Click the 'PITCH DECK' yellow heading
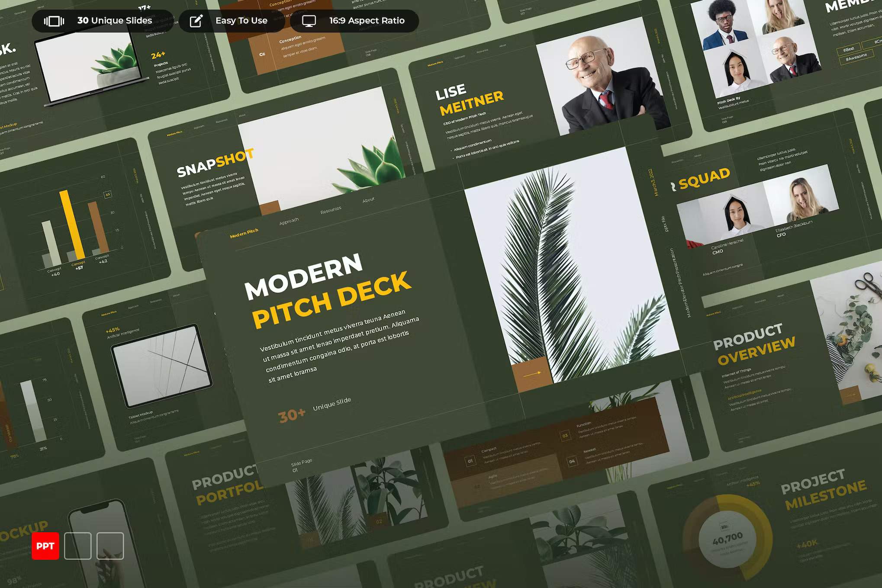882x588 pixels. 331,300
